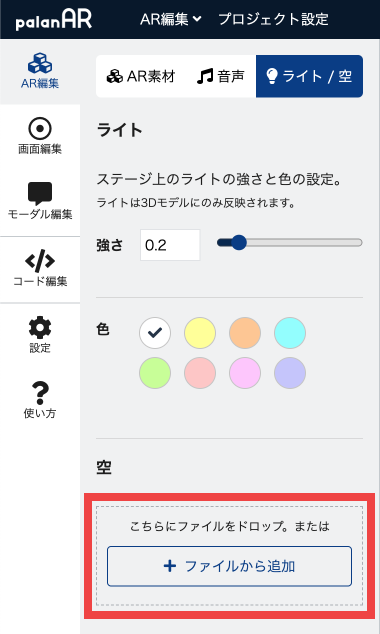Select the ライト / 空 lightbulb tab
The height and width of the screenshot is (634, 380).
coord(309,76)
